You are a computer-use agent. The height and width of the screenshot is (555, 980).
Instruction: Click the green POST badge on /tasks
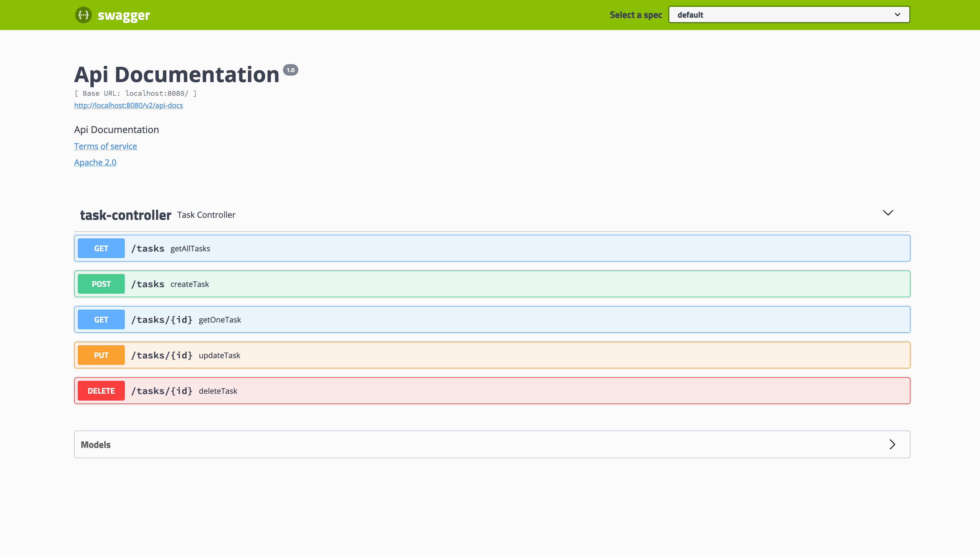click(101, 284)
